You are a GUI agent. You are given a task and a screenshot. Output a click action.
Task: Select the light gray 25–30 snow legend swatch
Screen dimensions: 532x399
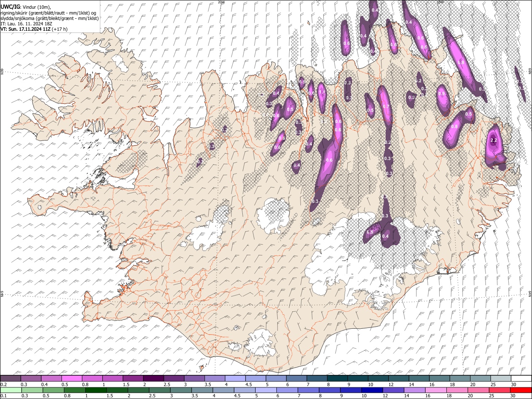pos(501,379)
